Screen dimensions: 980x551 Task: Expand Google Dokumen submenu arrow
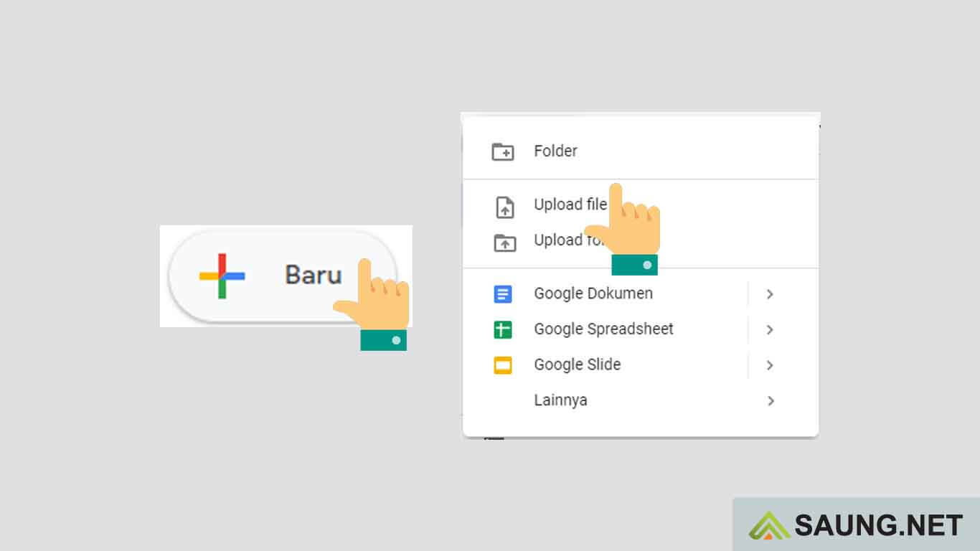pos(770,294)
